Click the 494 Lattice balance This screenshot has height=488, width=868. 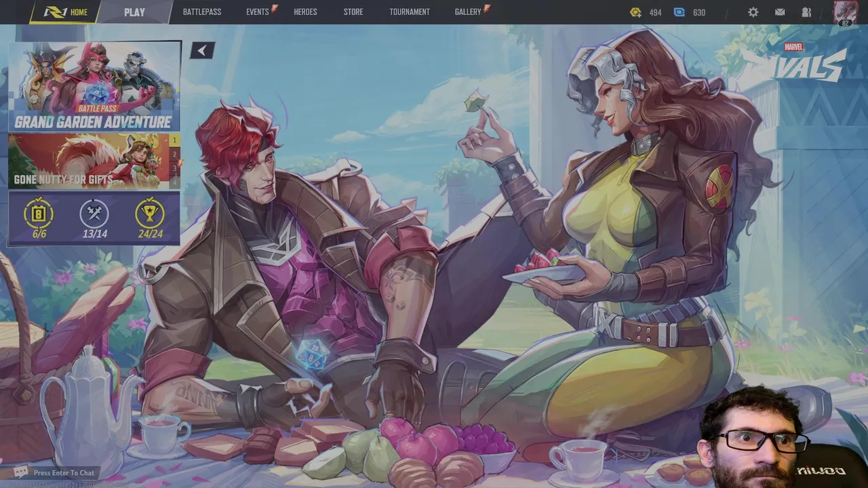655,12
